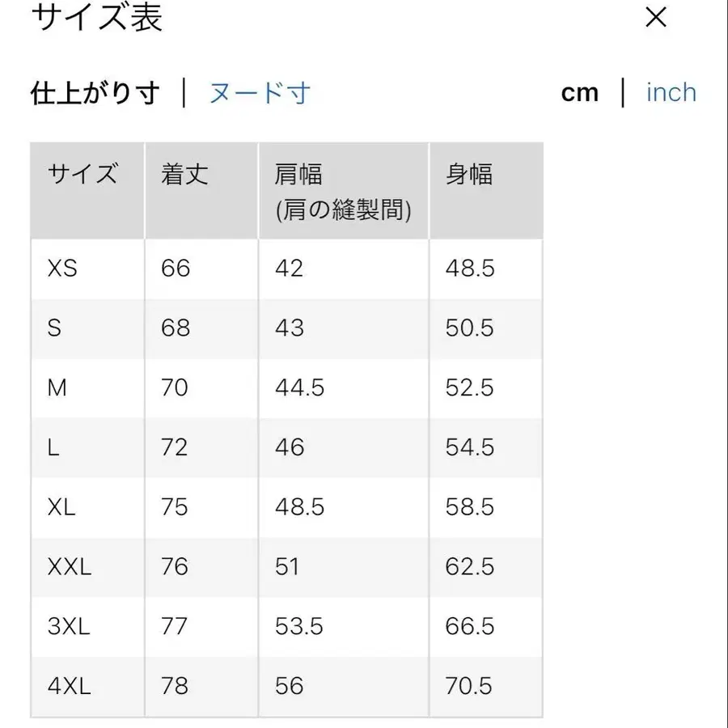This screenshot has width=728, height=728.
Task: Click the 身幅 body width column header
Action: [x=469, y=175]
